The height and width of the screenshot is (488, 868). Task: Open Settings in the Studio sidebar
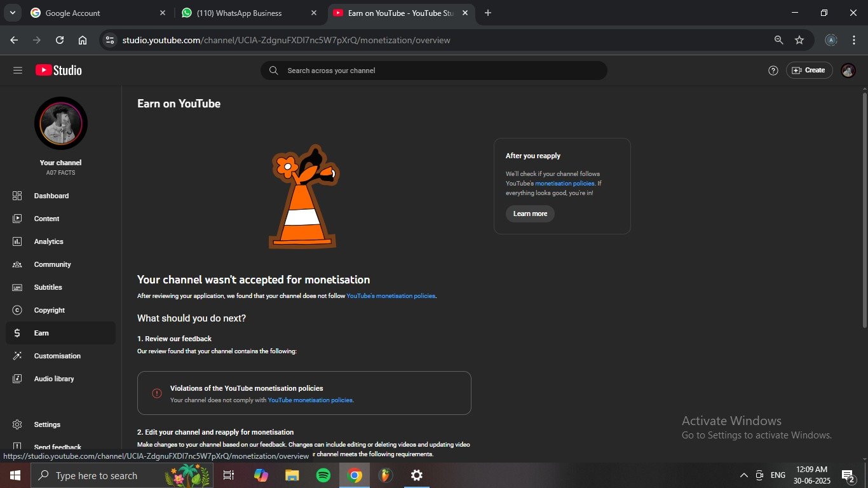(x=60, y=424)
